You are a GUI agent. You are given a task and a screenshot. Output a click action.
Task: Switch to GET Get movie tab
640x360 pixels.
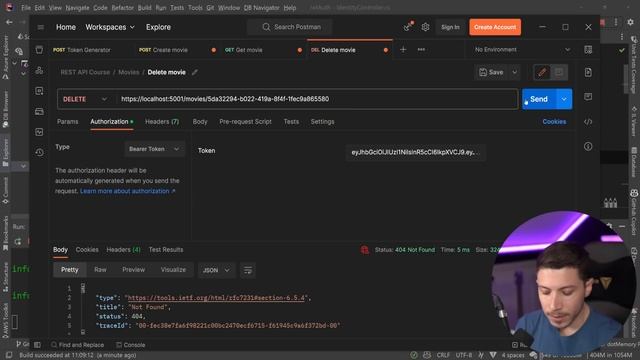pos(244,50)
